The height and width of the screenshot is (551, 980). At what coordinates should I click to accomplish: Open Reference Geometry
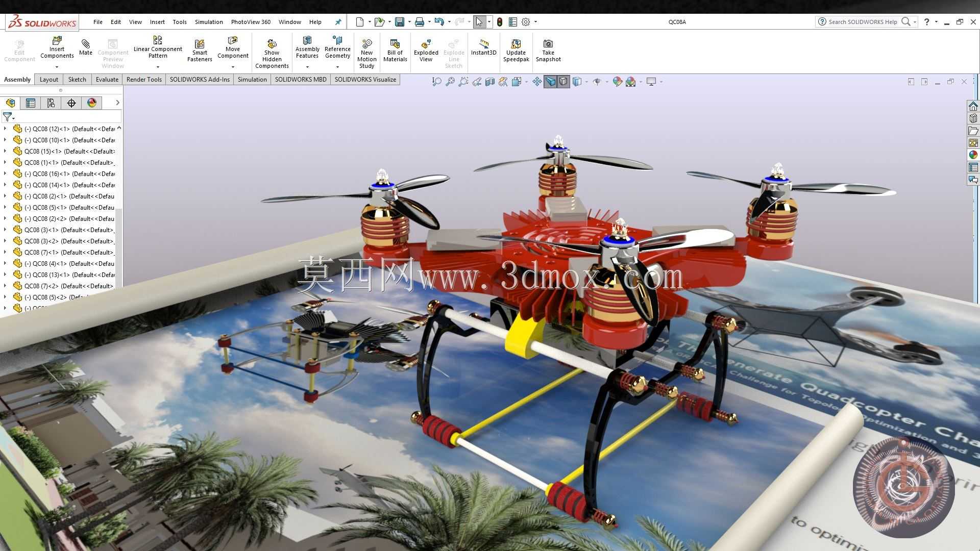click(337, 47)
